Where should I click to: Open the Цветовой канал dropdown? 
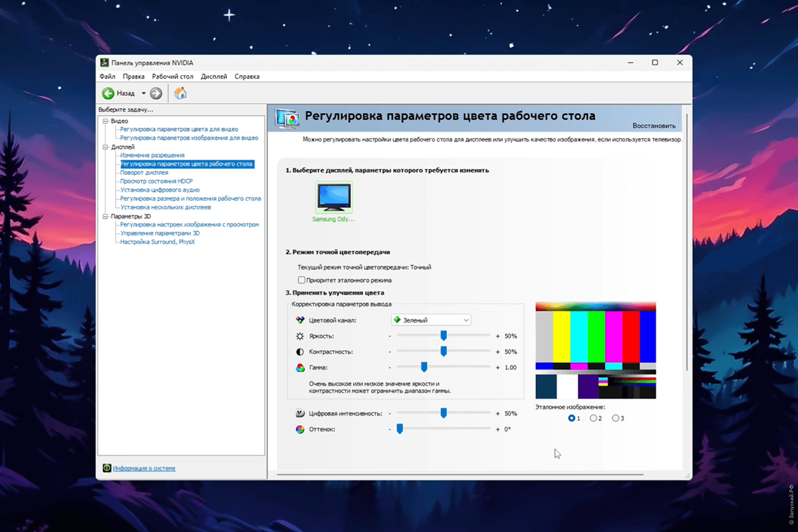[x=431, y=320]
